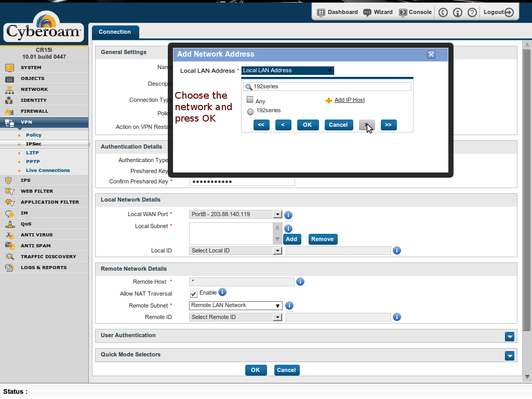
Task: Click the bottom OK button on Connection form
Action: 256,370
